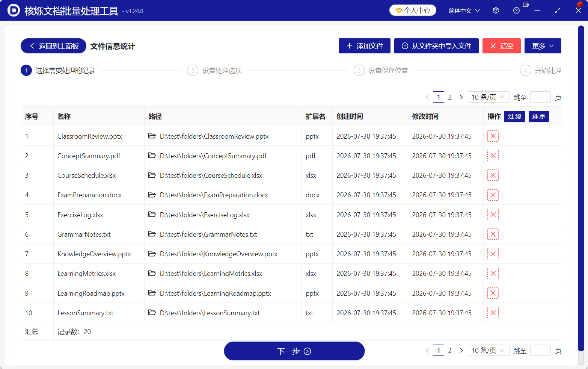Open folder for LessonSummary.txt path
Screen dimensions: 588x369
pos(152,313)
